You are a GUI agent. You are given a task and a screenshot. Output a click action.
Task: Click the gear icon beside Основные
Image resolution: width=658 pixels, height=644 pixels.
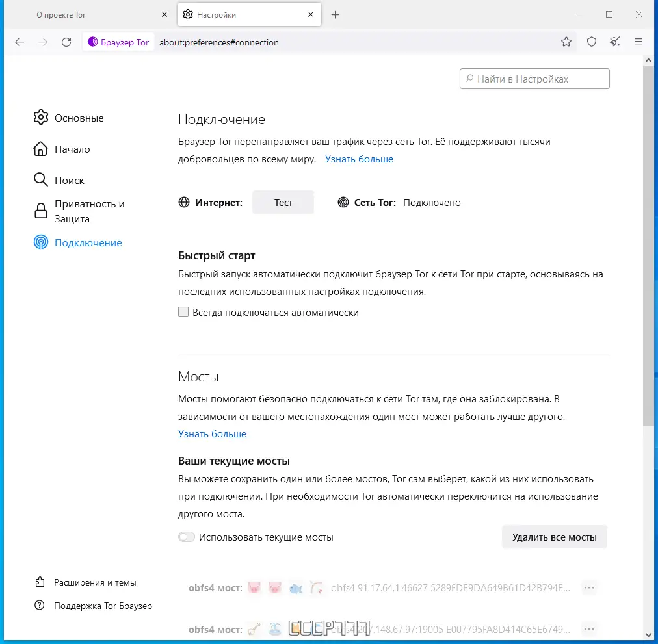tap(41, 117)
